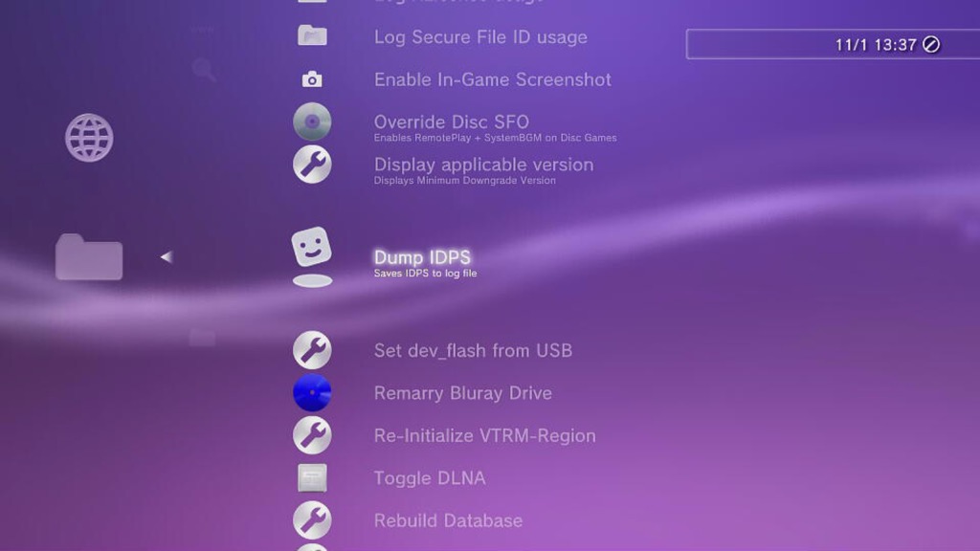Choose Set dev_flash from USB
The width and height of the screenshot is (980, 551).
pos(473,350)
